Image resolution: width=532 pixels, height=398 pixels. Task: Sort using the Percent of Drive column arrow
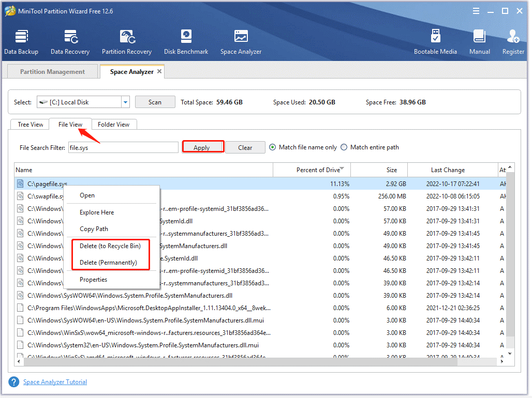[x=341, y=168]
